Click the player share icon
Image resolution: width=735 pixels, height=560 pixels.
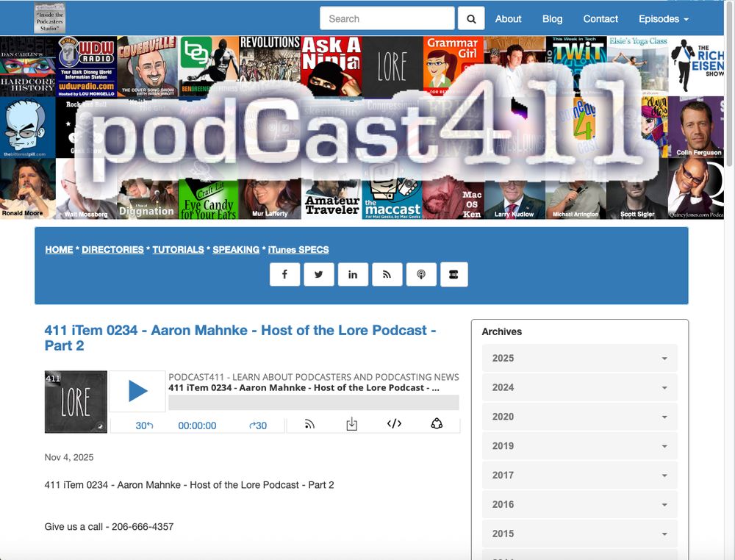point(437,423)
